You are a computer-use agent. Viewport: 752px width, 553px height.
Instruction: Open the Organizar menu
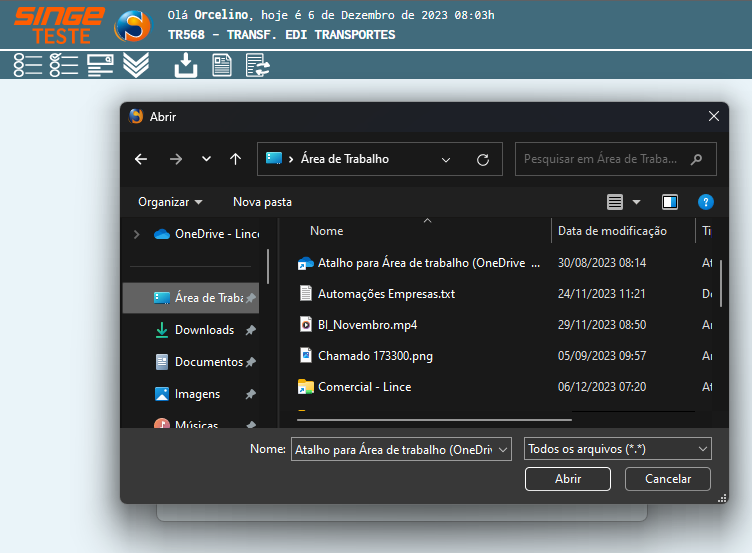170,202
